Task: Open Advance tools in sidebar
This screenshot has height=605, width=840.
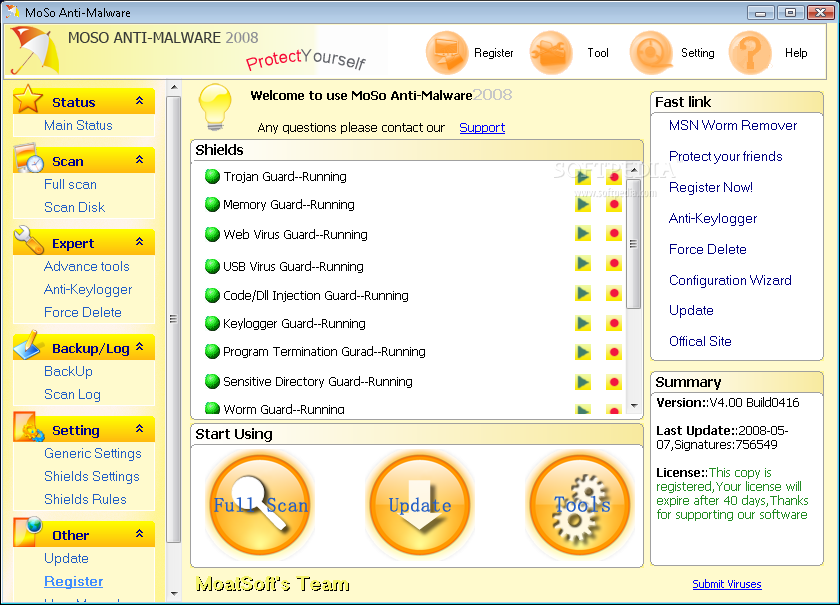Action: coord(87,266)
